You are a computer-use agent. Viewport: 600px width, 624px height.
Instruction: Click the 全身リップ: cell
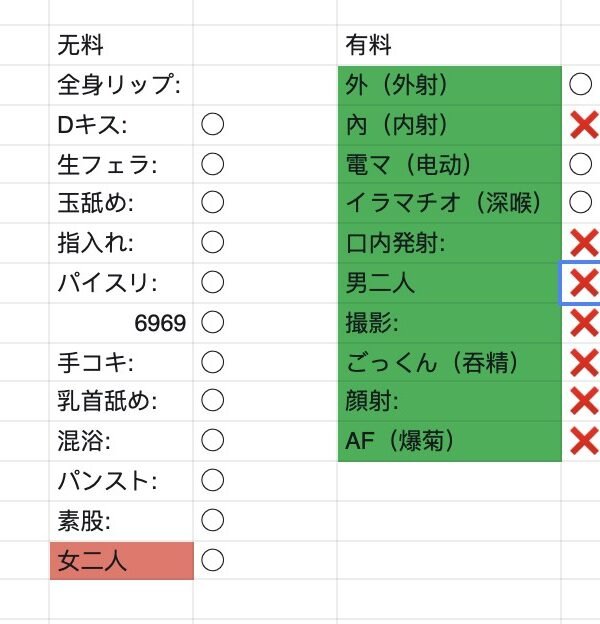(x=121, y=85)
